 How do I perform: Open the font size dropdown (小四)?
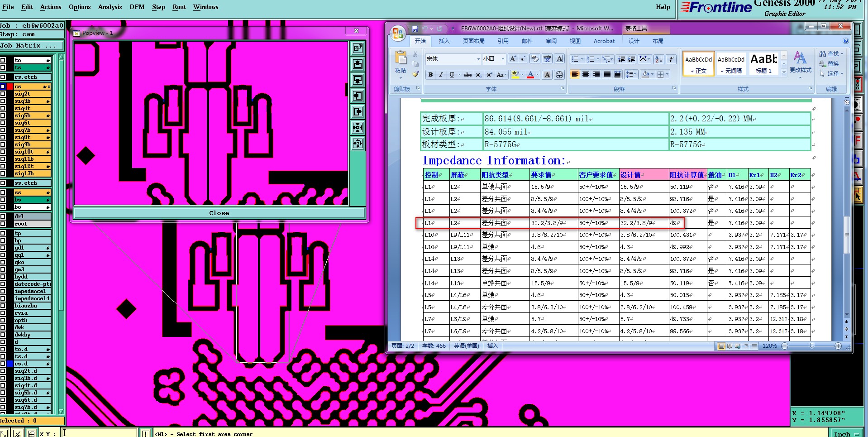click(x=502, y=59)
